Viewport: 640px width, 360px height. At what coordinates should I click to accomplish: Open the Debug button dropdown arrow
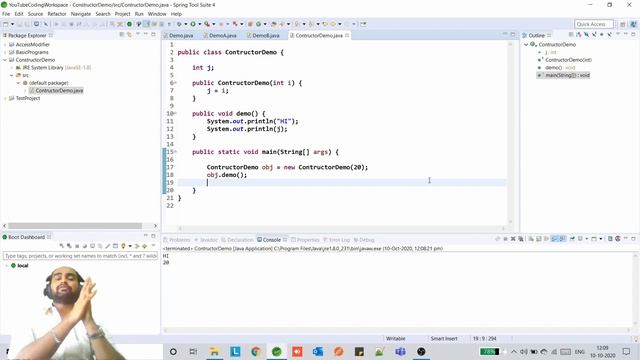click(x=185, y=24)
